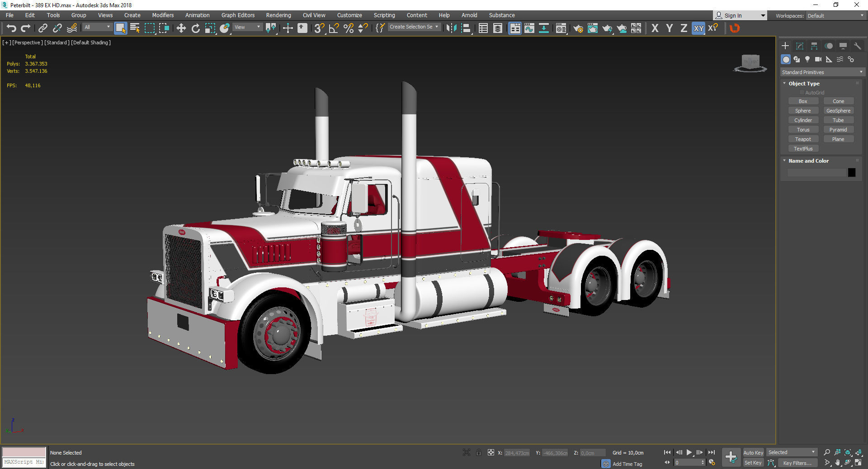Switch to the Modify panel tab
868x469 pixels.
click(800, 46)
